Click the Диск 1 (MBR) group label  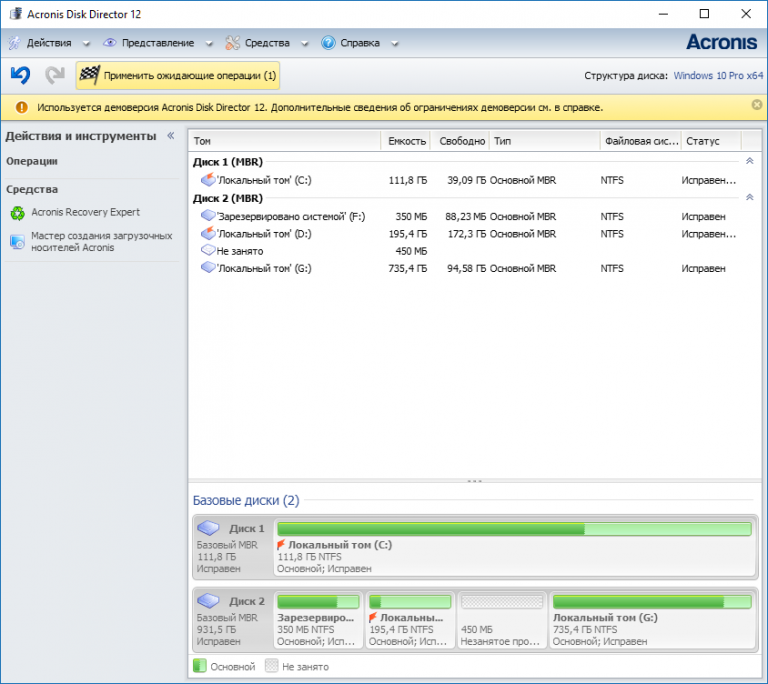[x=228, y=162]
